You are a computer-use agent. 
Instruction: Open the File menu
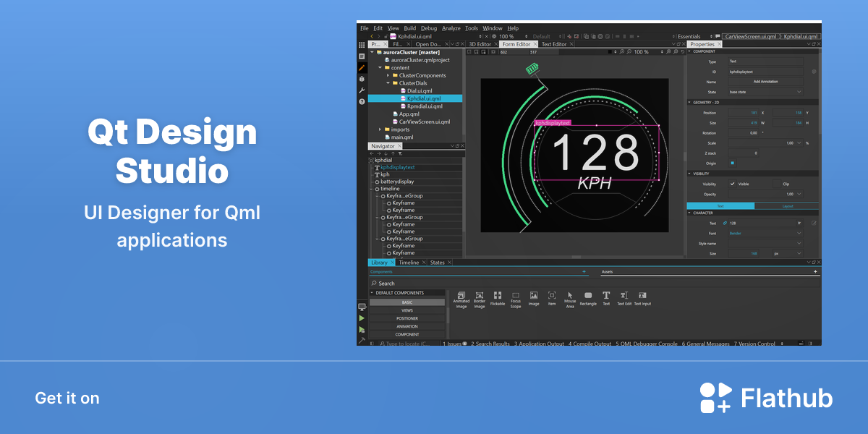[365, 28]
